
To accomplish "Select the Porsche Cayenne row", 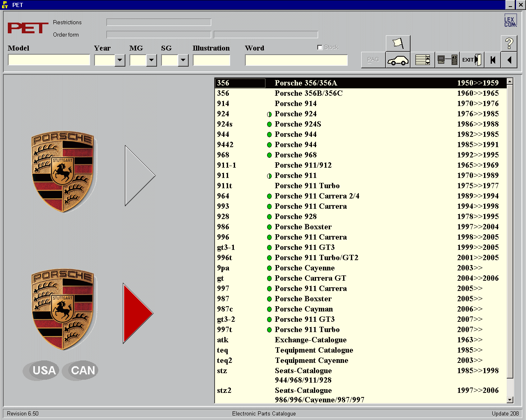I will (x=360, y=268).
